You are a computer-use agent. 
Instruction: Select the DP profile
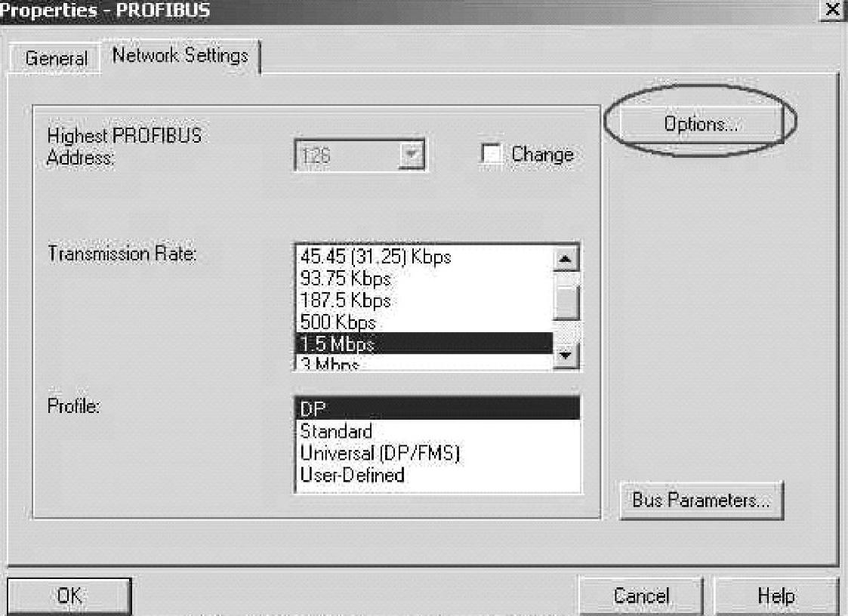point(437,409)
